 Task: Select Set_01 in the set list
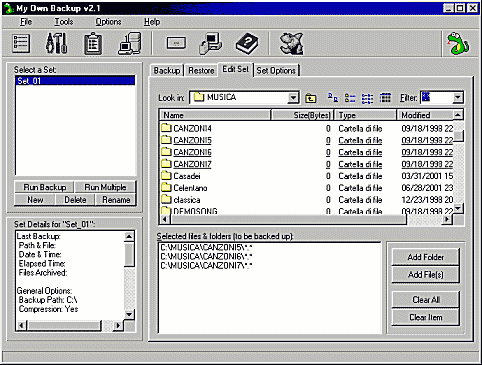tap(75, 81)
